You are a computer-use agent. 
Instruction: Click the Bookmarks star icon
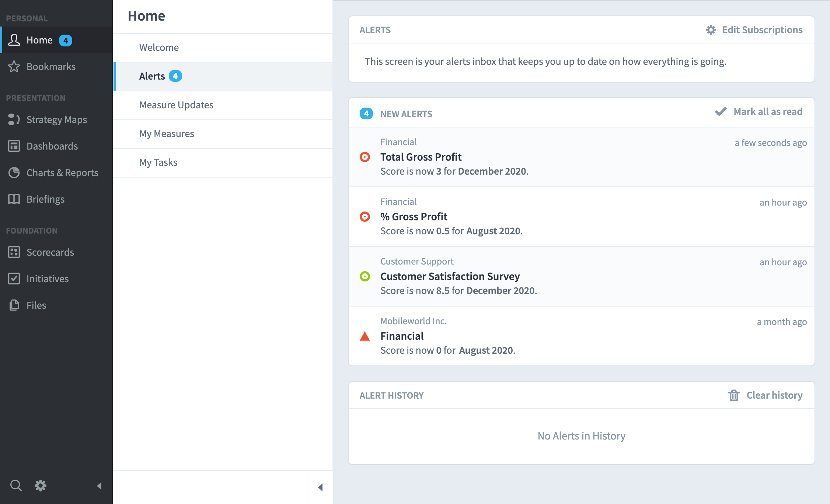14,66
